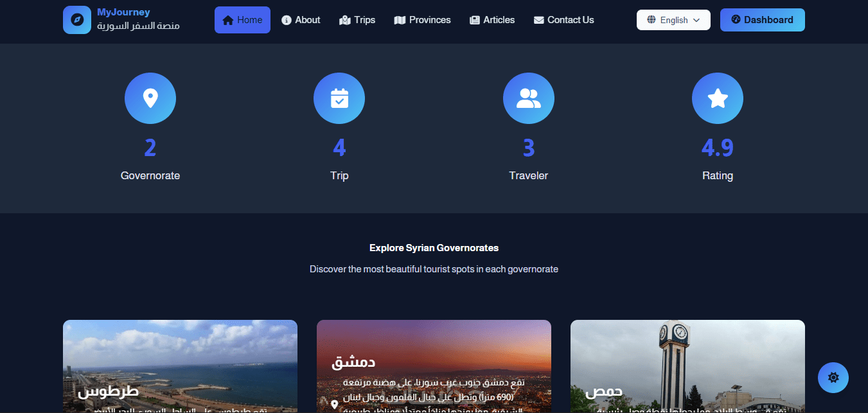The width and height of the screenshot is (868, 413).
Task: Click the Traveler people icon
Action: click(529, 98)
